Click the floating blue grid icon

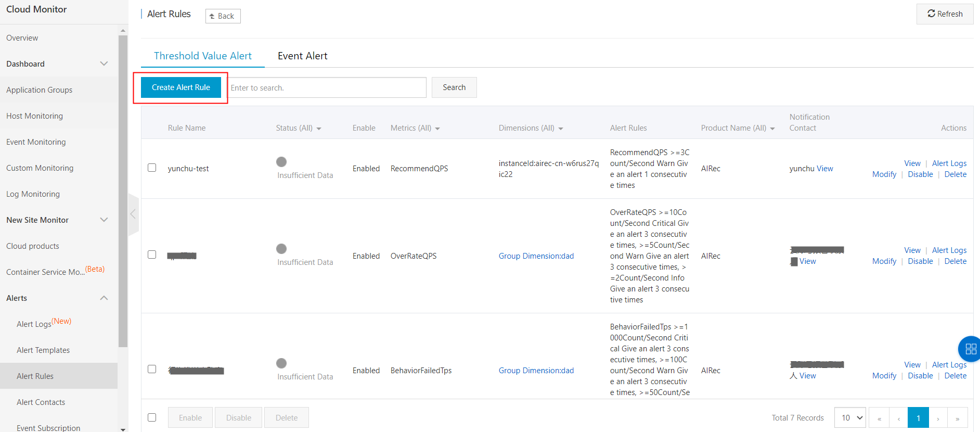(x=970, y=349)
